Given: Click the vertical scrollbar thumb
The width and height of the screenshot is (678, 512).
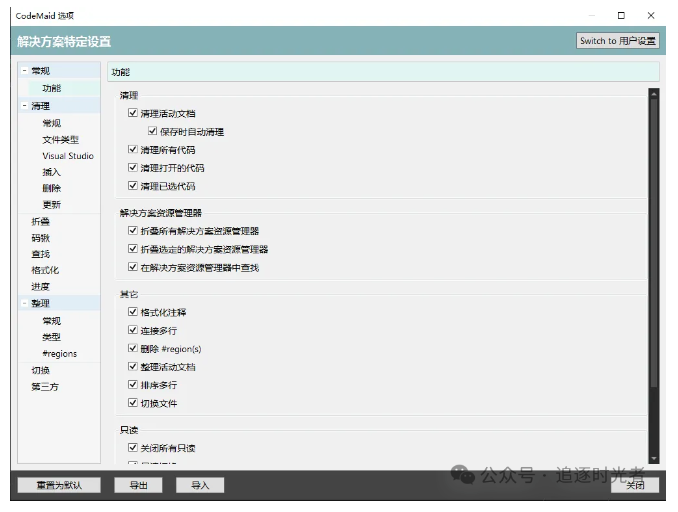Looking at the screenshot, I should coord(654,242).
